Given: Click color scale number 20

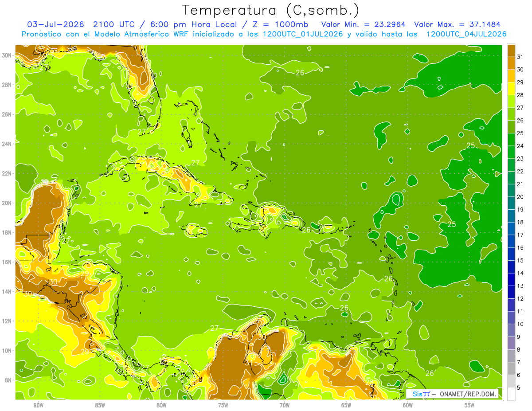Looking at the screenshot, I should click(520, 197).
